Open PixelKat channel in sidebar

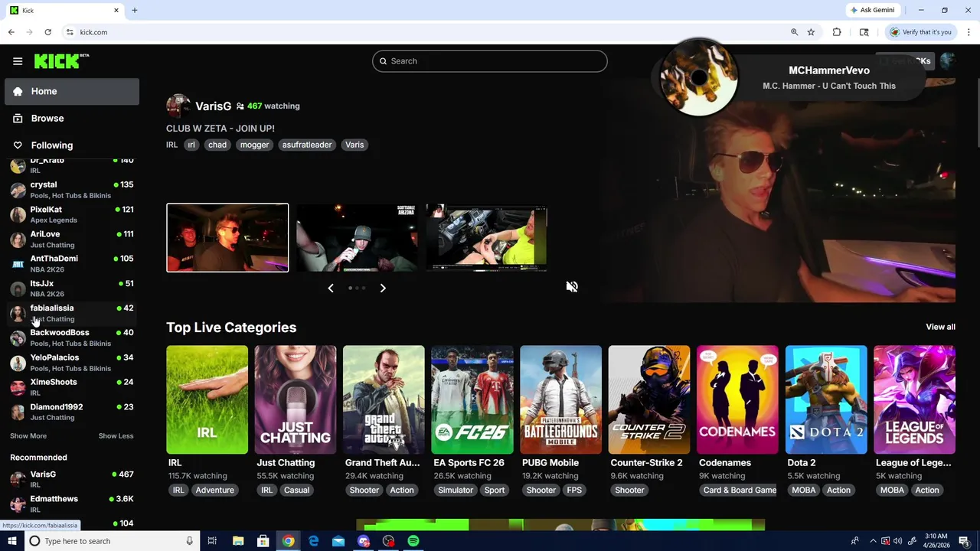72,214
